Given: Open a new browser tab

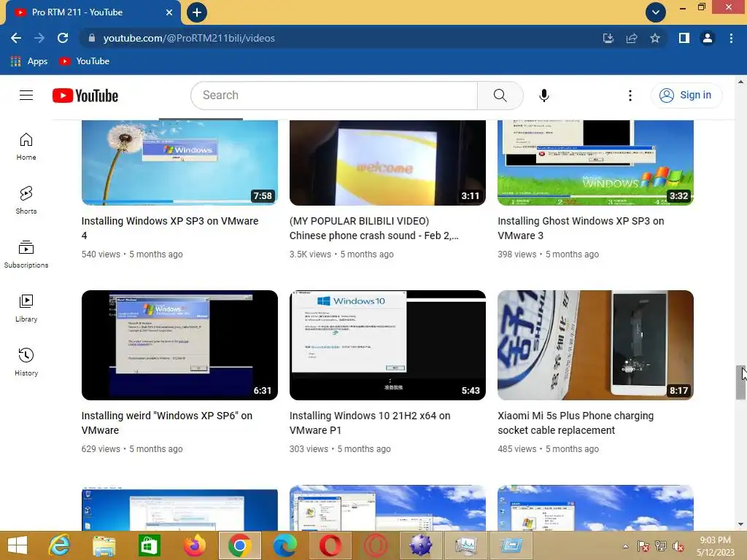Looking at the screenshot, I should tap(197, 12).
